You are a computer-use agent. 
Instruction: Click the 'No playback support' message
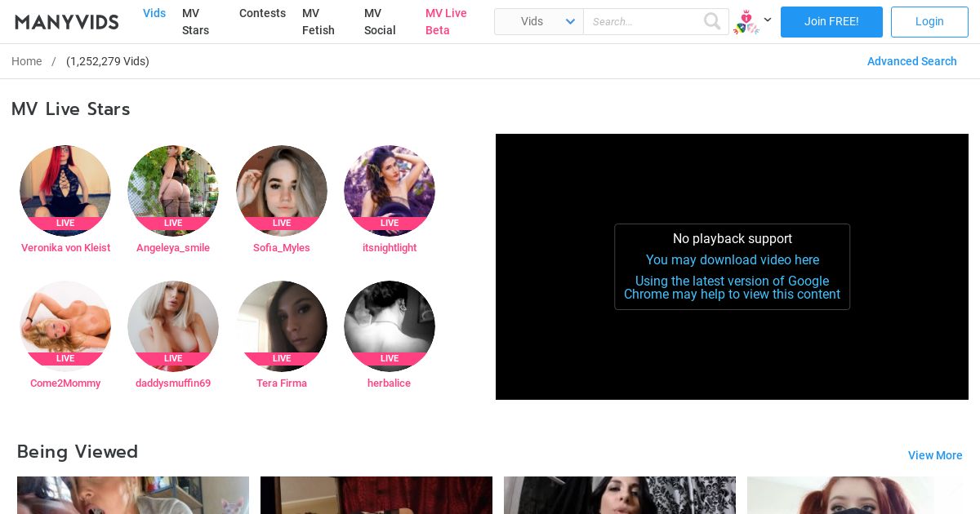tap(733, 238)
